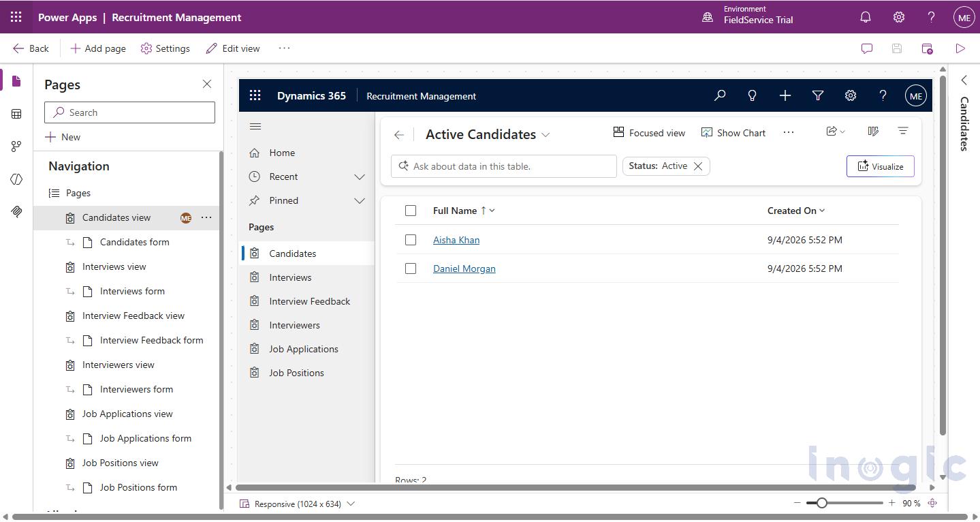The image size is (980, 522).
Task: Open the share icon dropdown
Action: coord(836,132)
